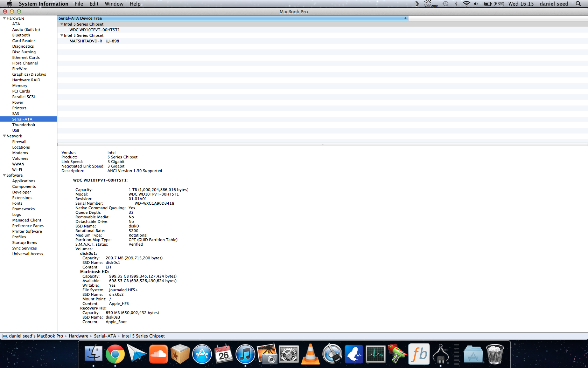
Task: Open Activity Monitor from the Dock
Action: pyautogui.click(x=376, y=354)
